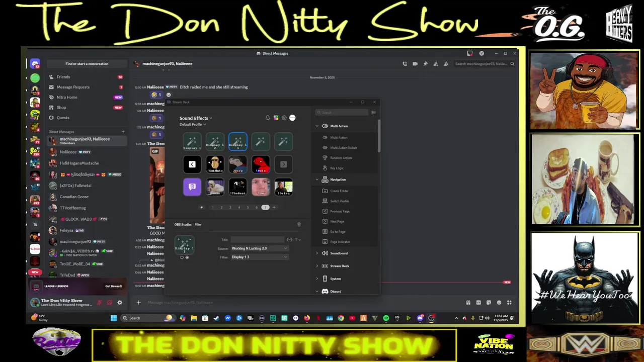The height and width of the screenshot is (362, 644).
Task: Open the Stream Deck Marketplace colorful icon
Action: 276,118
